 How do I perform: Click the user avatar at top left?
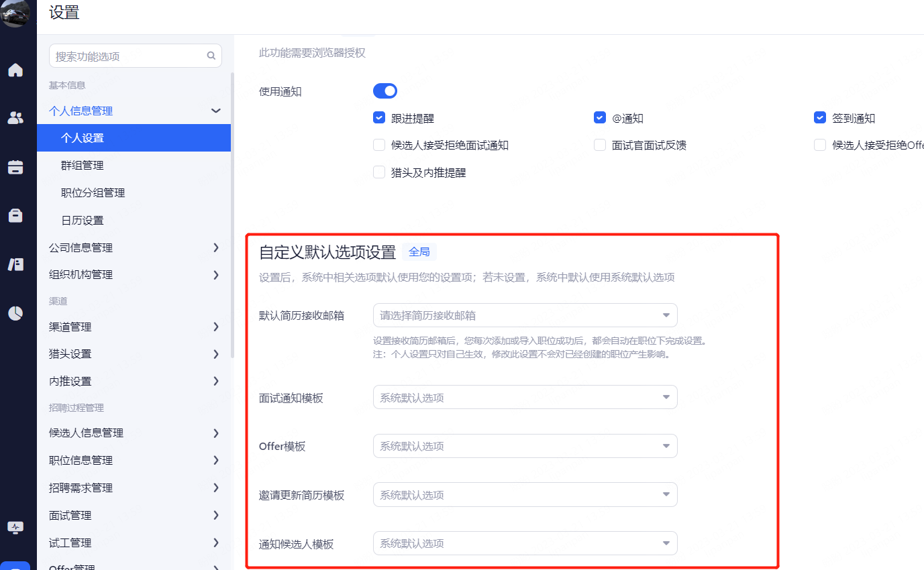pyautogui.click(x=15, y=13)
